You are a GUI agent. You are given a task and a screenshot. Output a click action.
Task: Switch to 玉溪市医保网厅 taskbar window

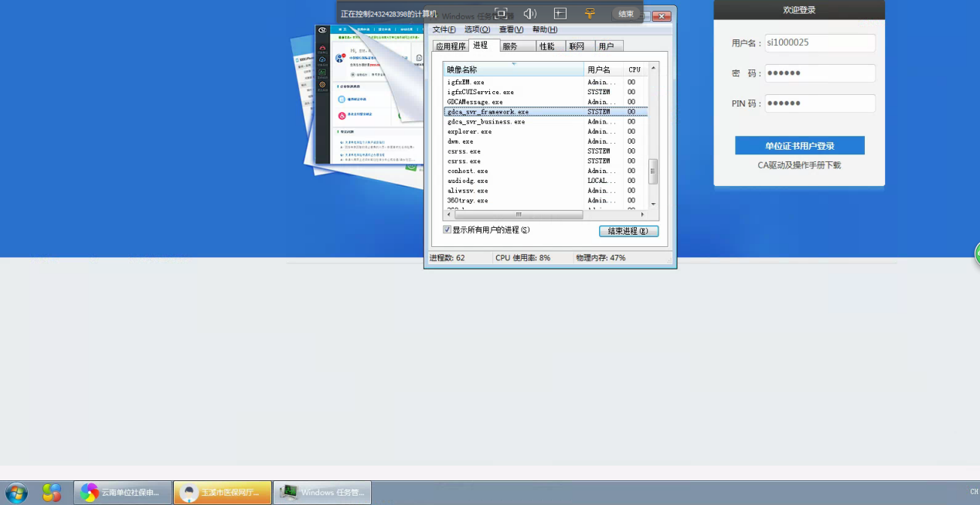click(223, 493)
